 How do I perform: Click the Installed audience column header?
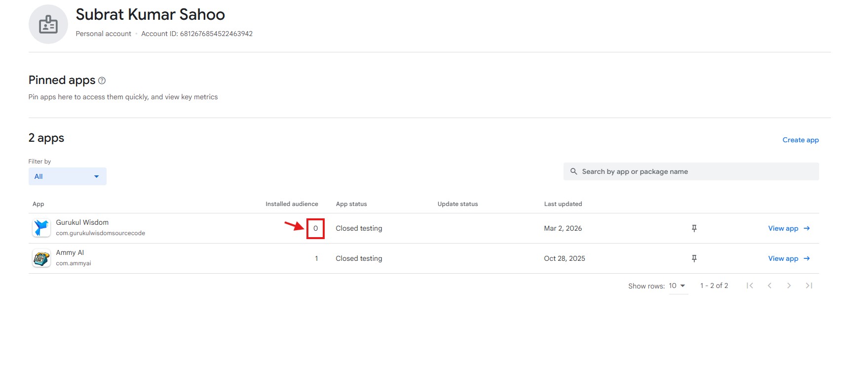pyautogui.click(x=292, y=204)
